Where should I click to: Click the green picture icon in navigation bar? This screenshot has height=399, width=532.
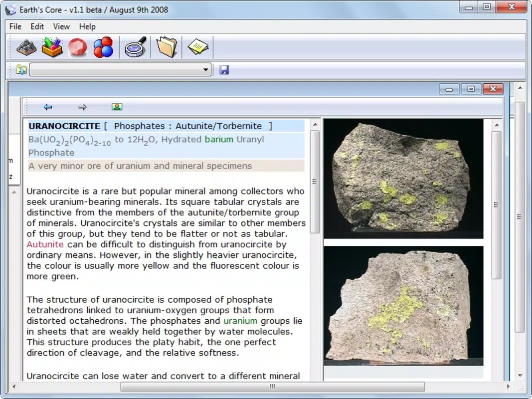(x=117, y=107)
